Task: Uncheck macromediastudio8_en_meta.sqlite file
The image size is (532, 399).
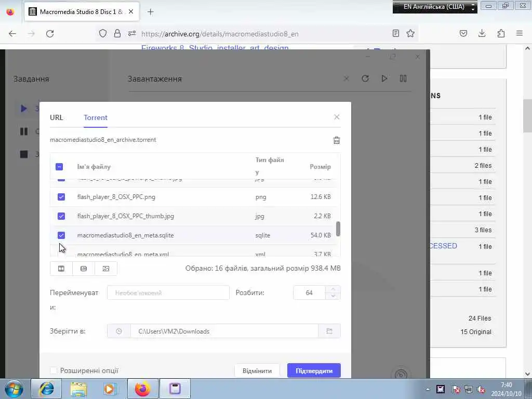Action: pos(61,235)
